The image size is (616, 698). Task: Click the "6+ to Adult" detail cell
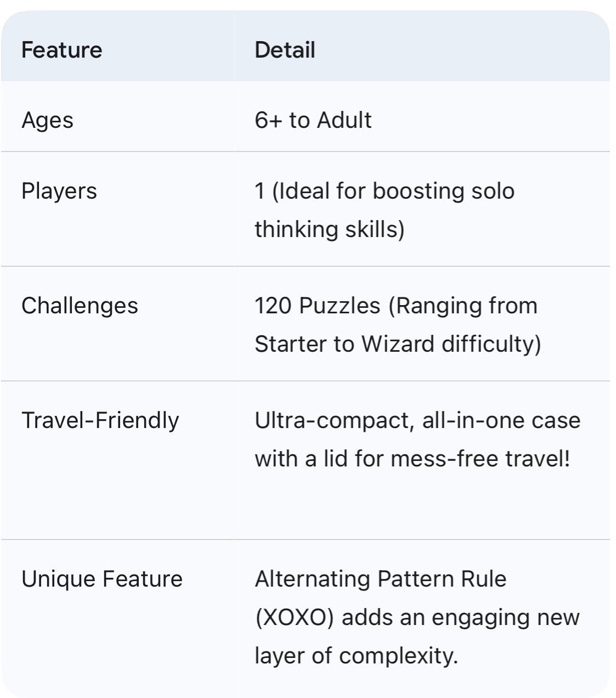(313, 120)
